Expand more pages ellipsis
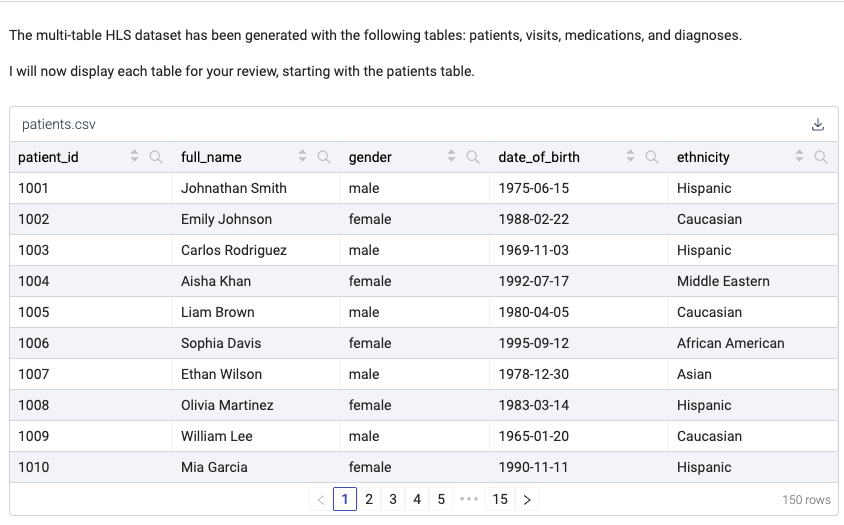The width and height of the screenshot is (844, 525). 469,500
